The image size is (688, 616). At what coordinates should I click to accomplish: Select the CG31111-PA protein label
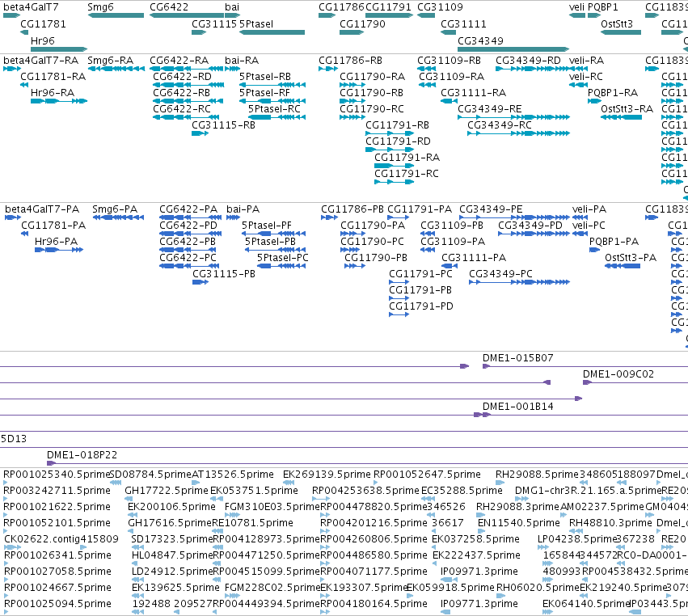474,258
